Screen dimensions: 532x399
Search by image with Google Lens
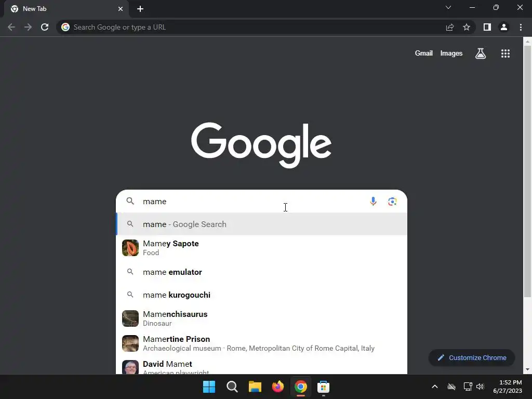pyautogui.click(x=392, y=202)
